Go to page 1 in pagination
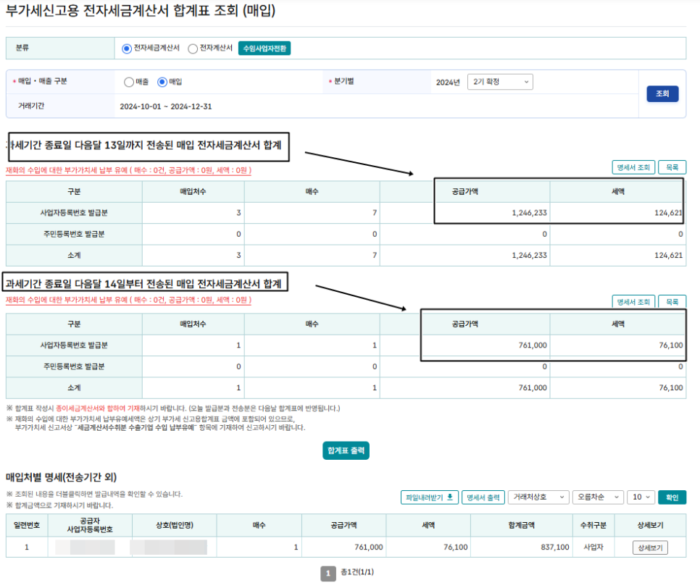The image size is (700, 588). click(x=328, y=574)
